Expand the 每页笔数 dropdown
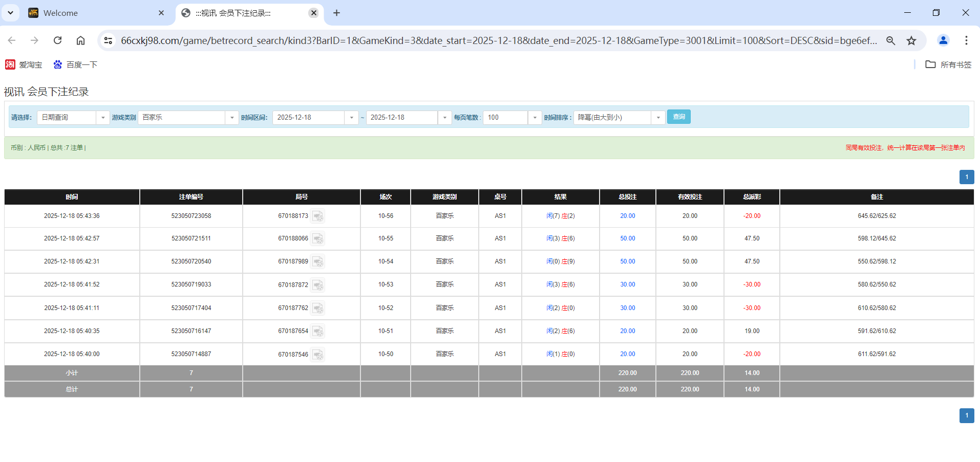The height and width of the screenshot is (462, 980). [x=535, y=117]
